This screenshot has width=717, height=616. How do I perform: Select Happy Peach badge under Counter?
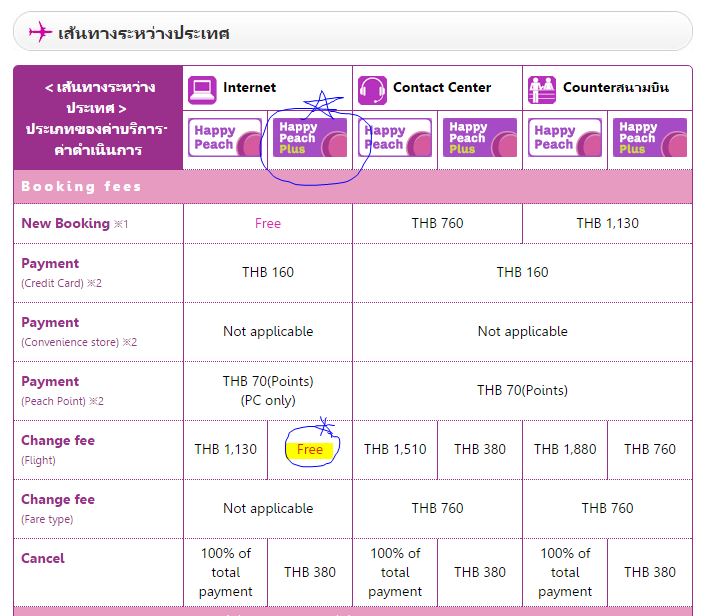[565, 138]
